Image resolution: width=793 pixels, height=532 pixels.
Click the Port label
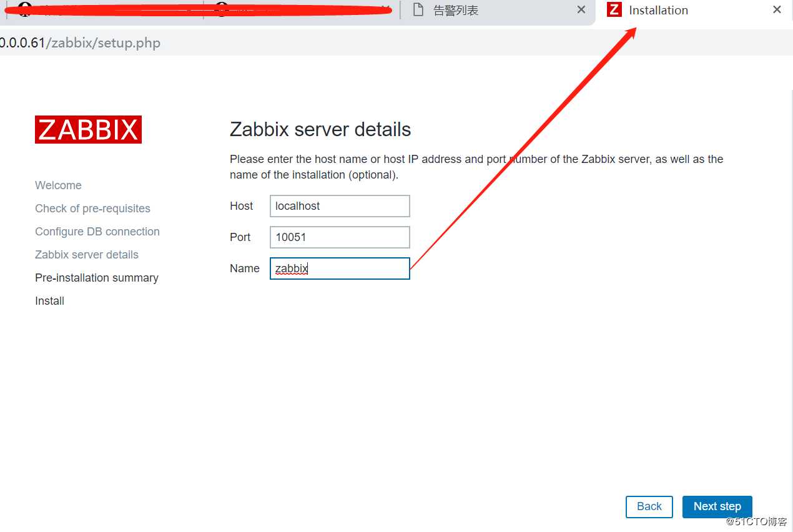click(x=240, y=237)
